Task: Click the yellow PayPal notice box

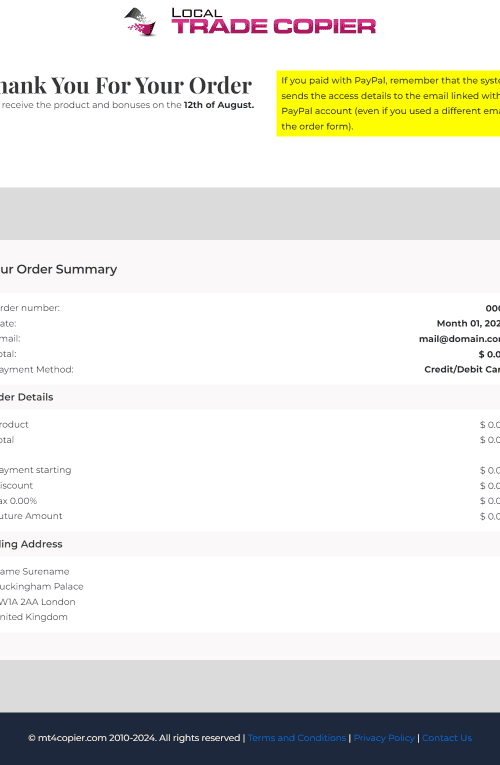Action: (x=388, y=103)
